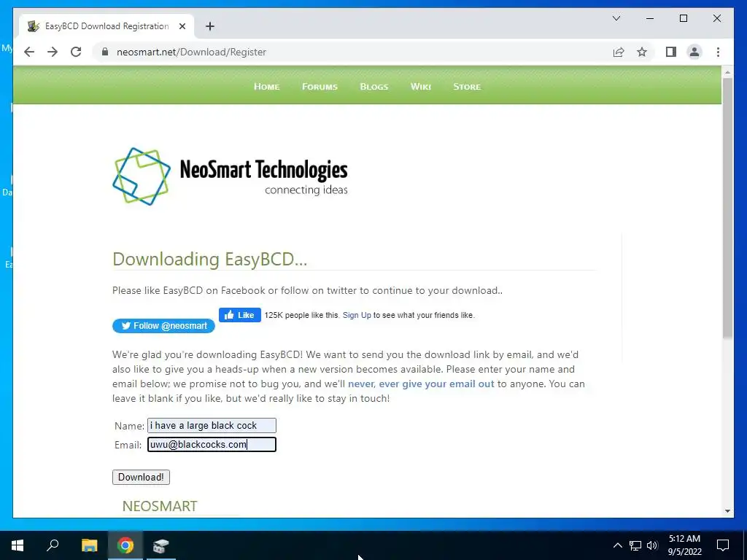The width and height of the screenshot is (747, 560).
Task: Click the Email input field
Action: (212, 444)
